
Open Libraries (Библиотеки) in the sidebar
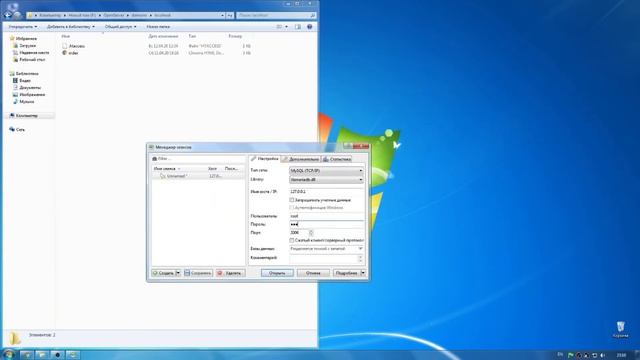24,73
